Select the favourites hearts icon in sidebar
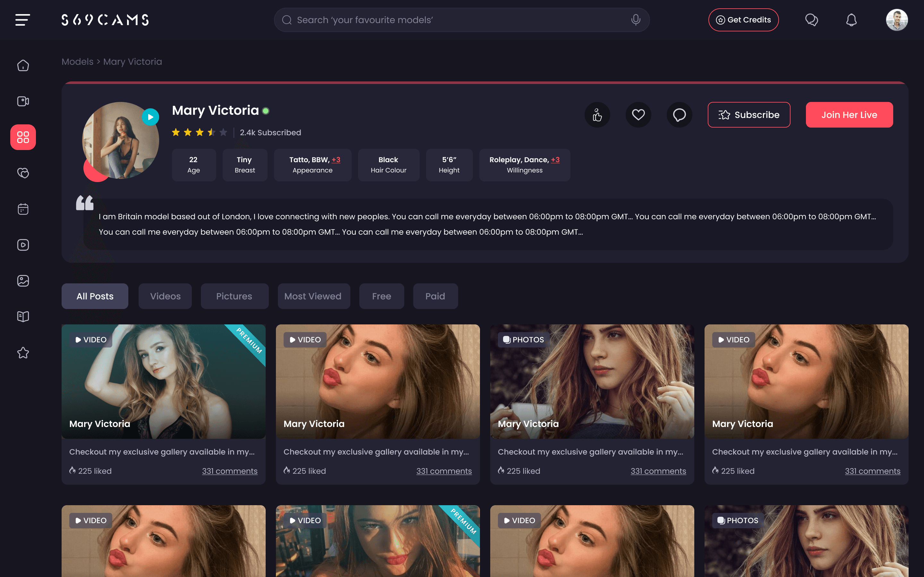The width and height of the screenshot is (924, 577). click(x=23, y=173)
